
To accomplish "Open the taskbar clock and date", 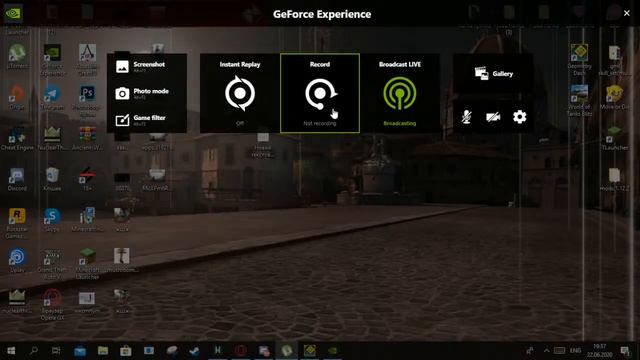I will pyautogui.click(x=599, y=351).
